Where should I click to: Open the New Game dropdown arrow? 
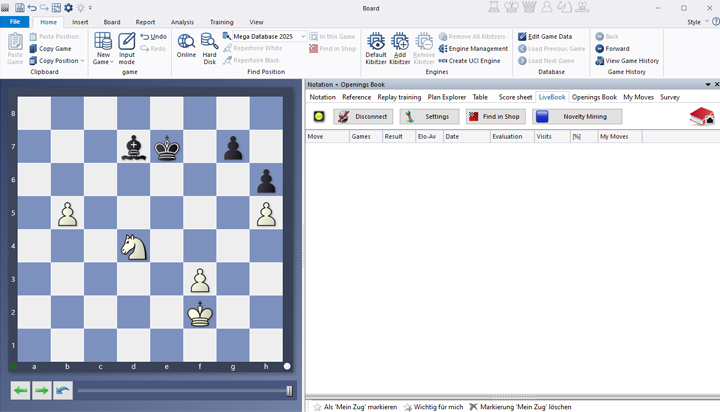[111, 61]
